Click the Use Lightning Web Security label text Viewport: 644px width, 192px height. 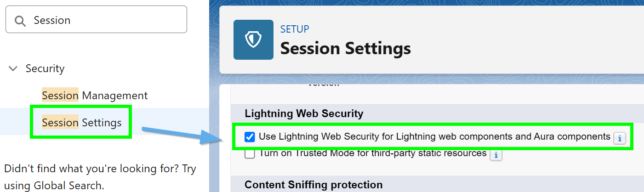[x=434, y=136]
